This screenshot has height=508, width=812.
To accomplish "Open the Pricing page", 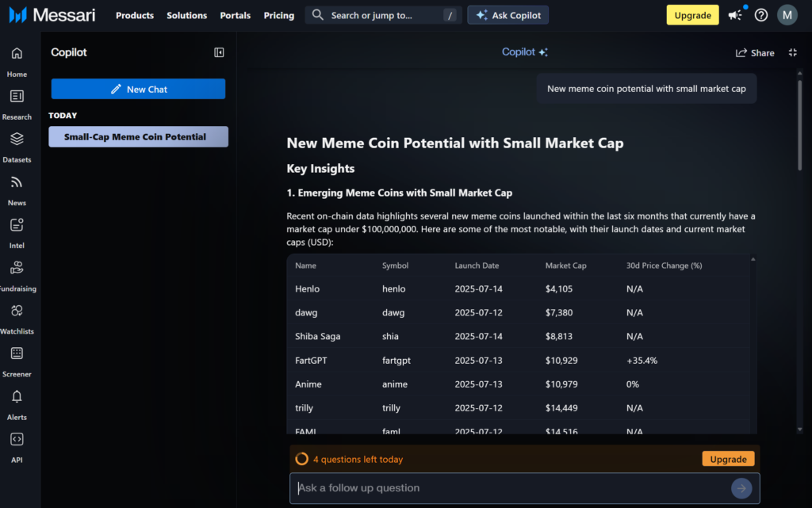I will pos(278,16).
